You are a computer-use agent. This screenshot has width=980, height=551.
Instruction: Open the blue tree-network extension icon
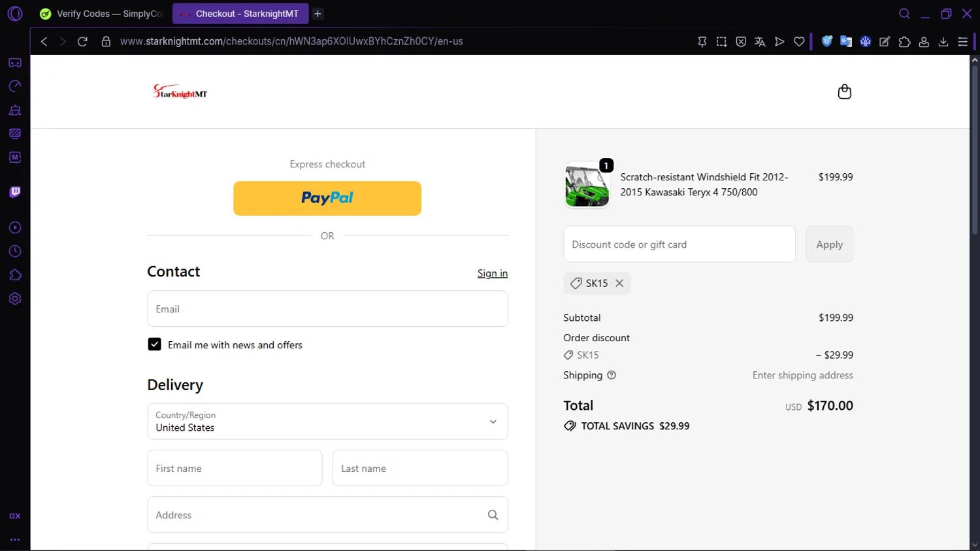click(866, 41)
